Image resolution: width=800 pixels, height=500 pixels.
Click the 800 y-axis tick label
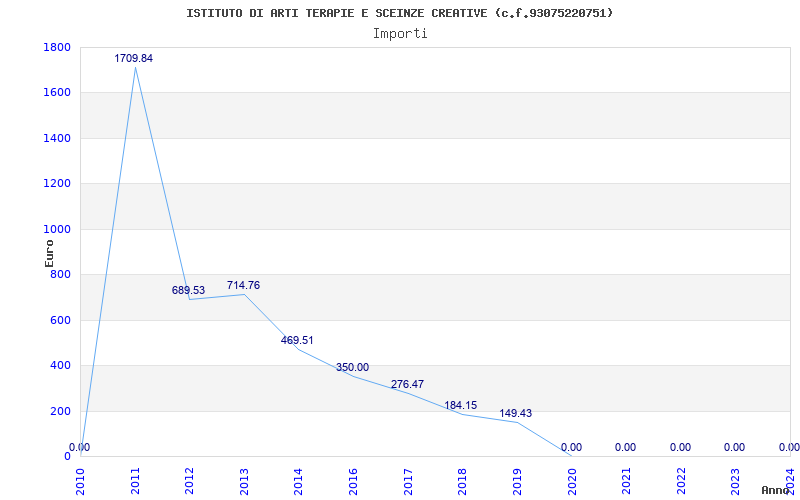60,275
